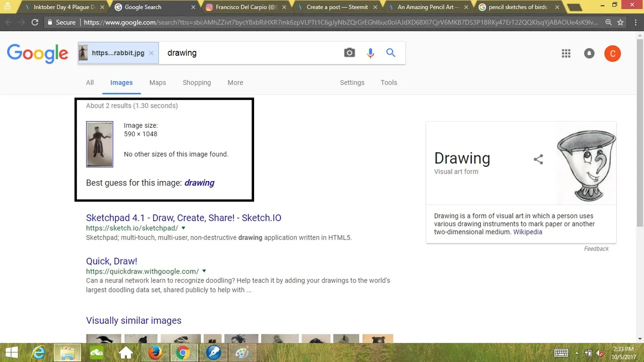Image resolution: width=644 pixels, height=362 pixels.
Task: Open Windows Start button
Action: (x=12, y=352)
